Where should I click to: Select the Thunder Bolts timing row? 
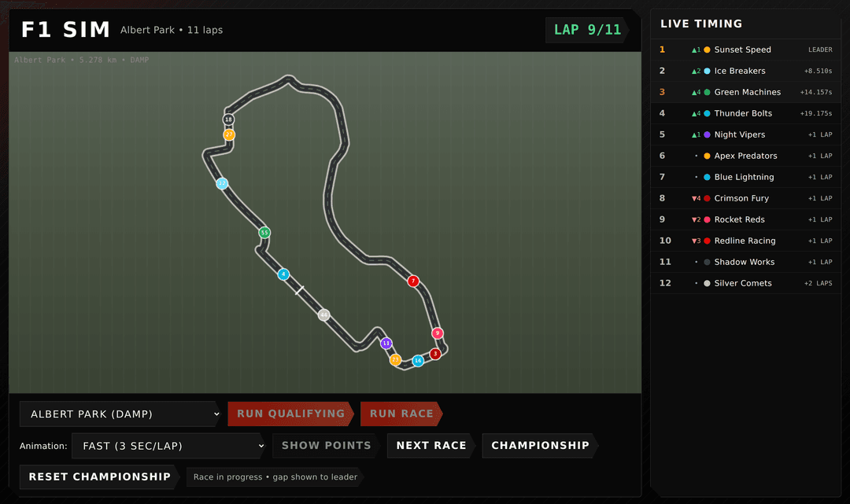tap(745, 113)
